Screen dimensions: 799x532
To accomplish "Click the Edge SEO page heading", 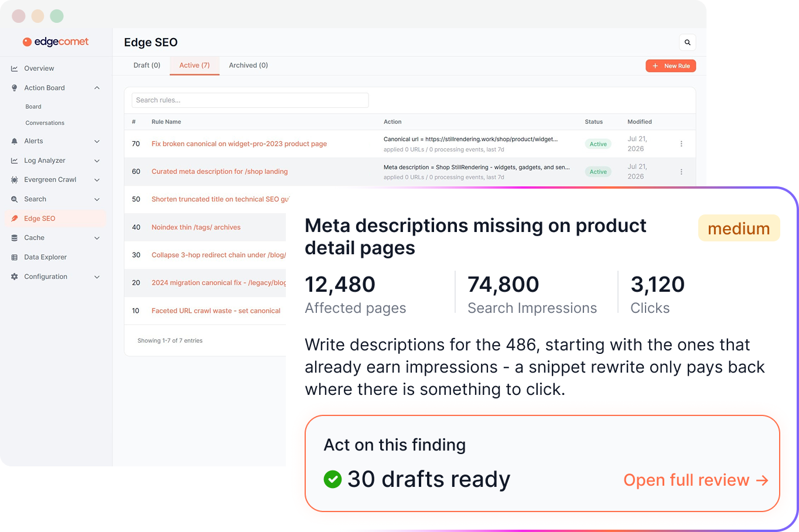I will click(151, 42).
